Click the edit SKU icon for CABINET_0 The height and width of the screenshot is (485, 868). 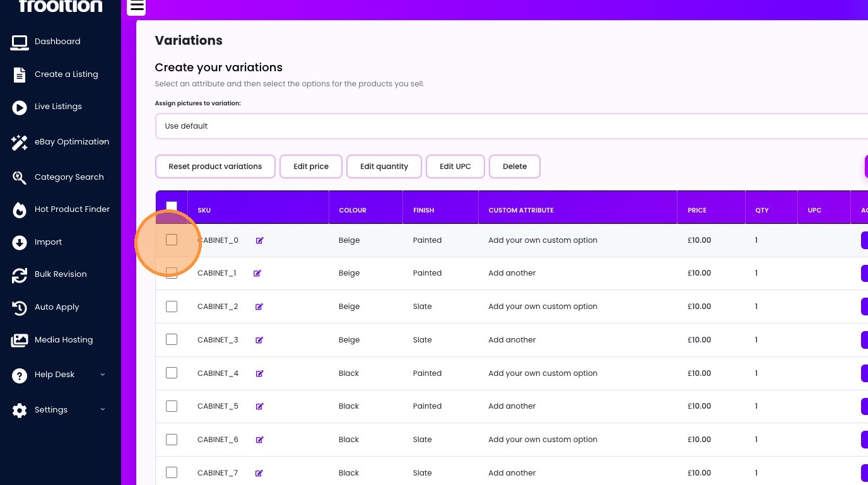259,240
